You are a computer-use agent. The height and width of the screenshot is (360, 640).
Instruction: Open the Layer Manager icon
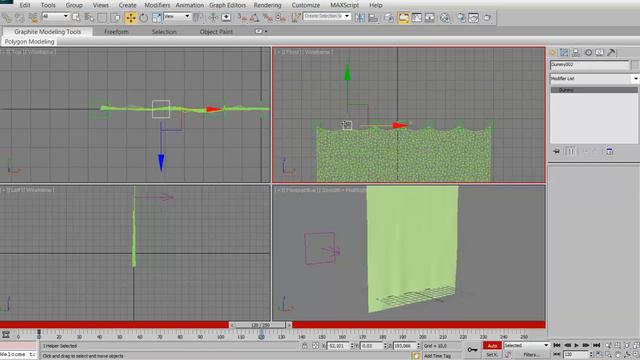point(389,18)
